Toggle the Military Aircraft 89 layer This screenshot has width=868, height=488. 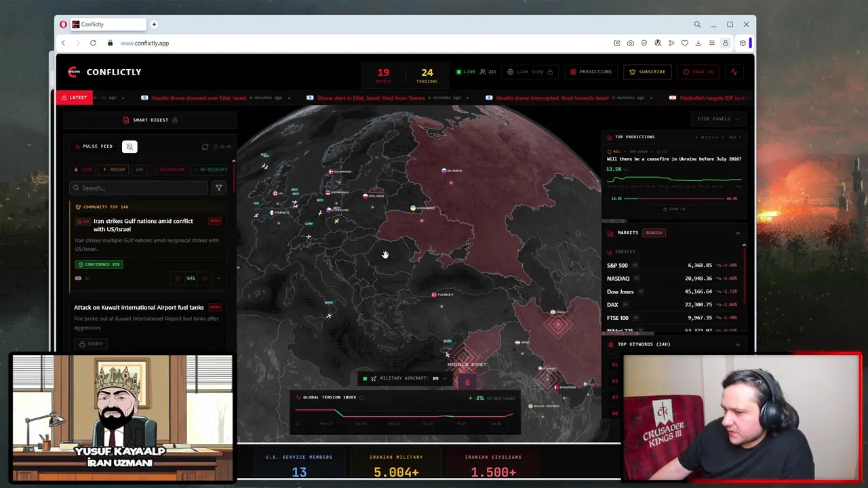click(406, 378)
